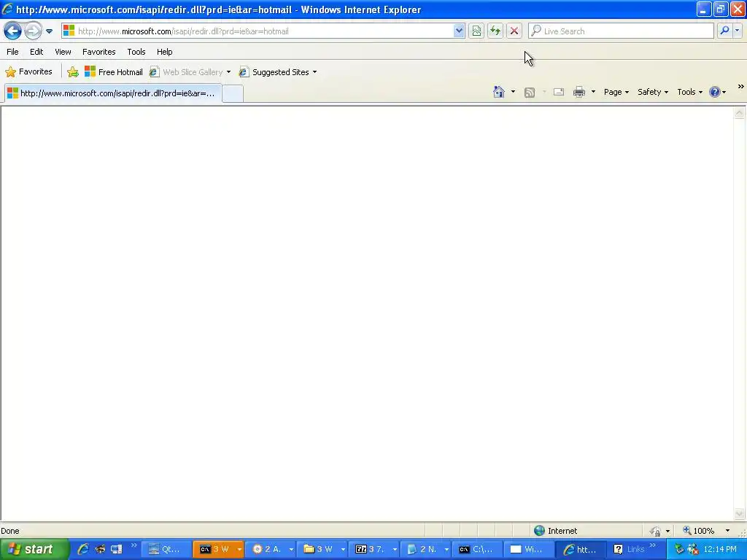Click the blue Help question mark icon
747x560 pixels.
(715, 92)
